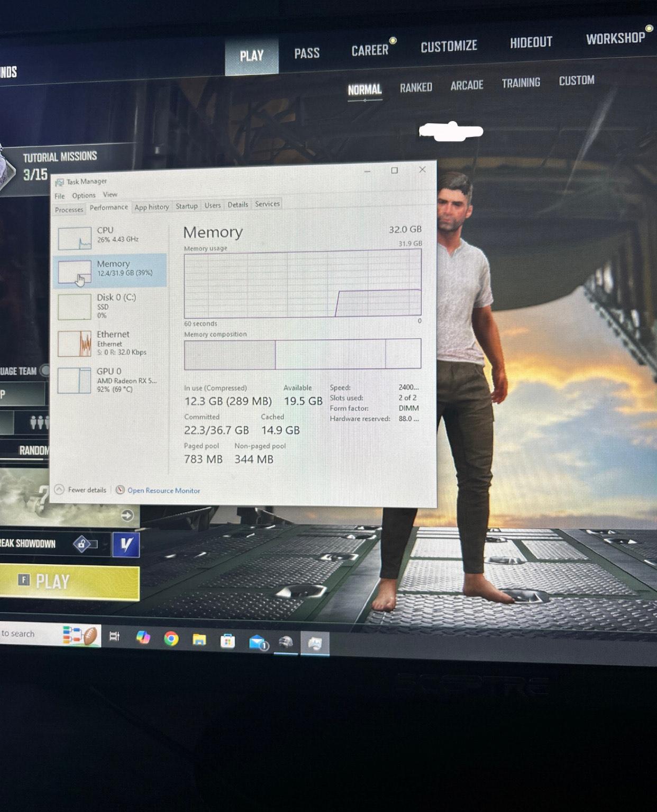Open Microsoft Store from taskbar

pyautogui.click(x=227, y=641)
